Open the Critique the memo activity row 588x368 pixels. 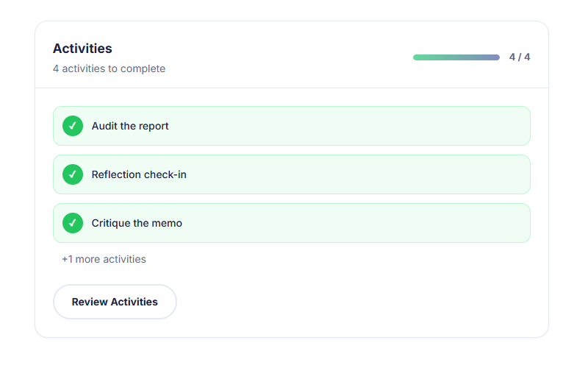[x=331, y=223]
